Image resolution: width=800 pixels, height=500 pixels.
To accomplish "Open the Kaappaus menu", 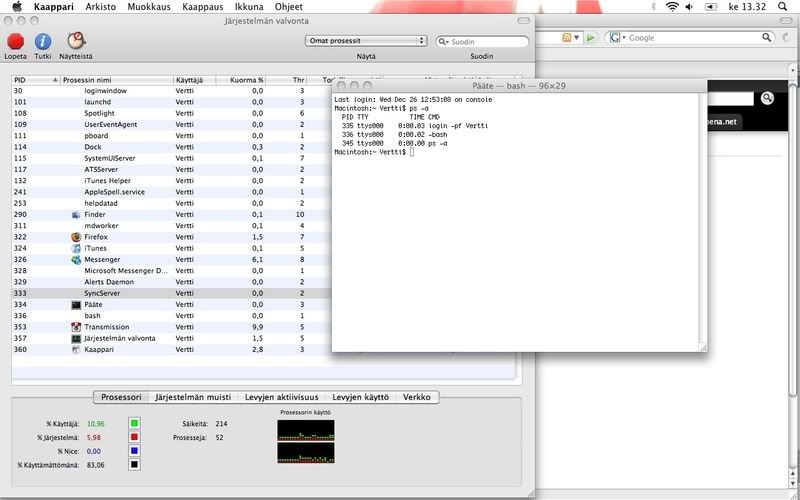I will click(203, 7).
